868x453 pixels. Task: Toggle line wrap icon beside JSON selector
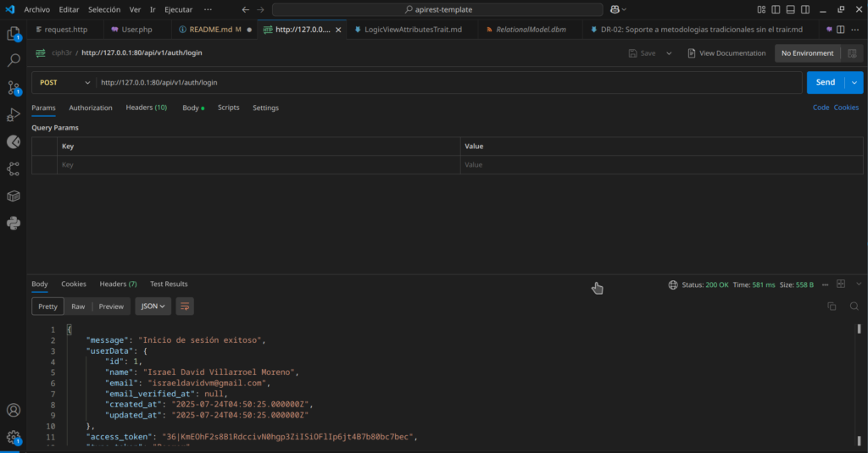(185, 307)
